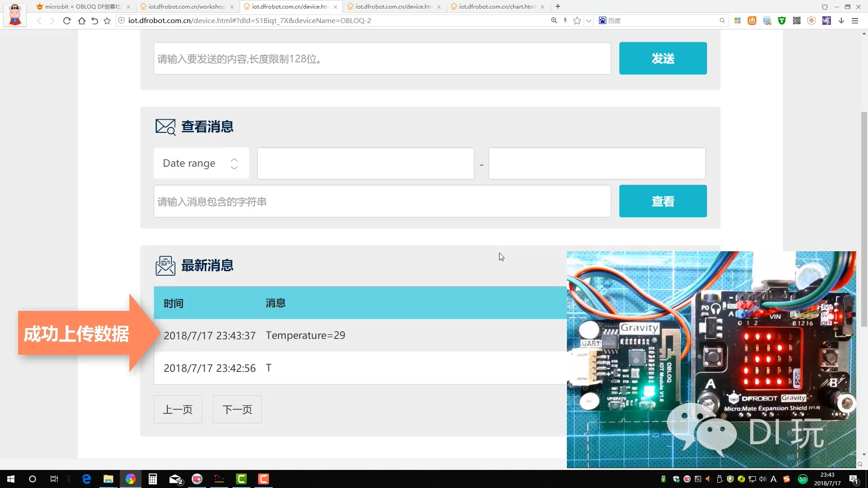
Task: Click the screenshot extension icon in toolbar
Action: click(767, 20)
